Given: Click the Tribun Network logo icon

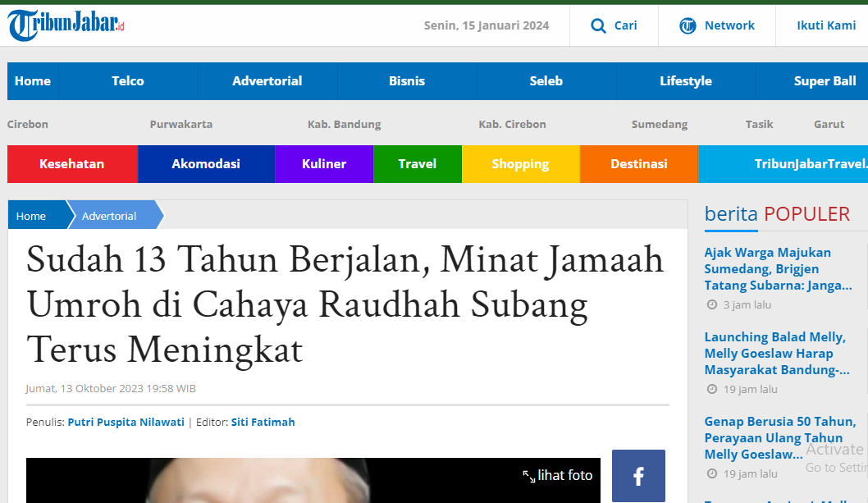Looking at the screenshot, I should 688,25.
